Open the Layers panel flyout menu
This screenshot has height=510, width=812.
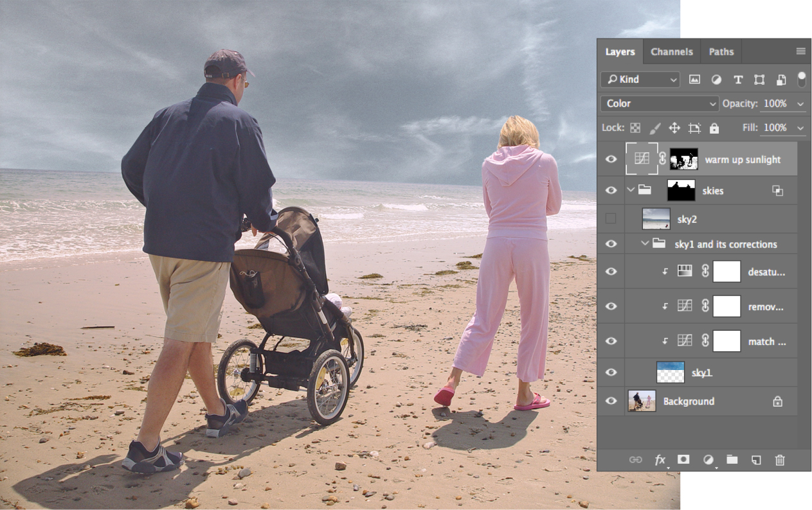pyautogui.click(x=801, y=51)
